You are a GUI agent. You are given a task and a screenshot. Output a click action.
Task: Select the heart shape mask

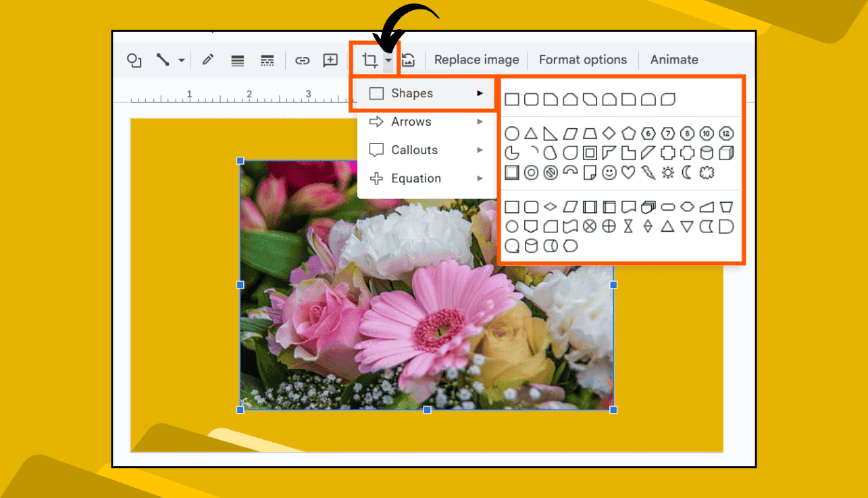point(628,172)
